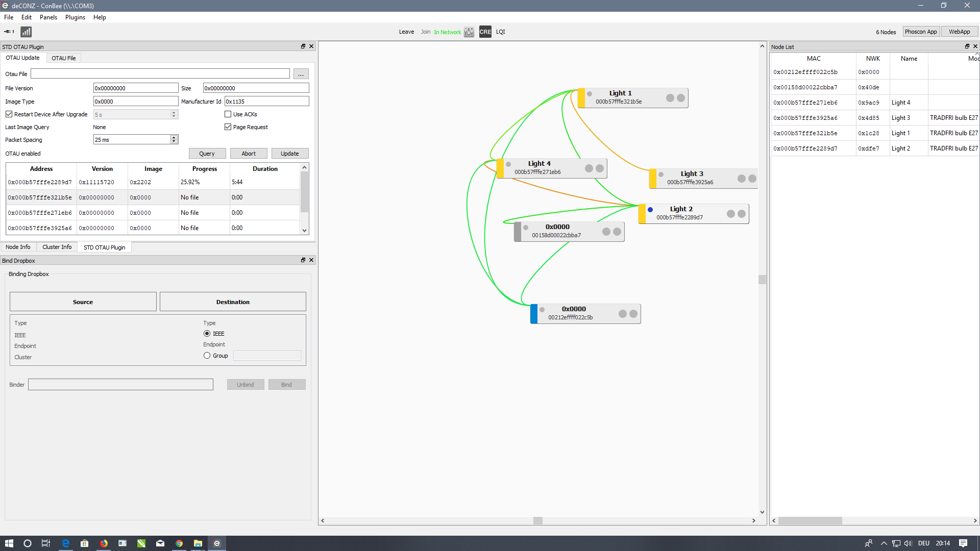Float the Node List panel
980x551 pixels.
click(967, 46)
